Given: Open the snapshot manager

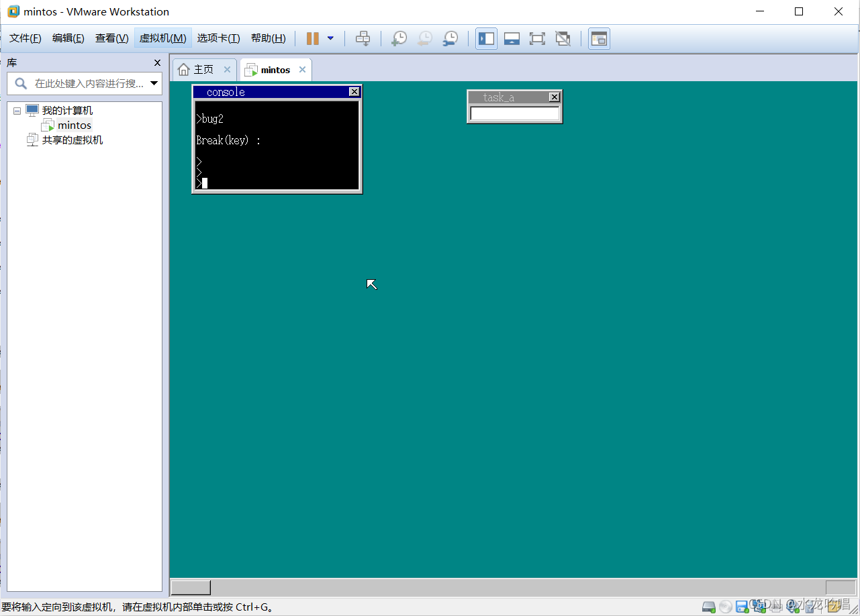Looking at the screenshot, I should [450, 38].
